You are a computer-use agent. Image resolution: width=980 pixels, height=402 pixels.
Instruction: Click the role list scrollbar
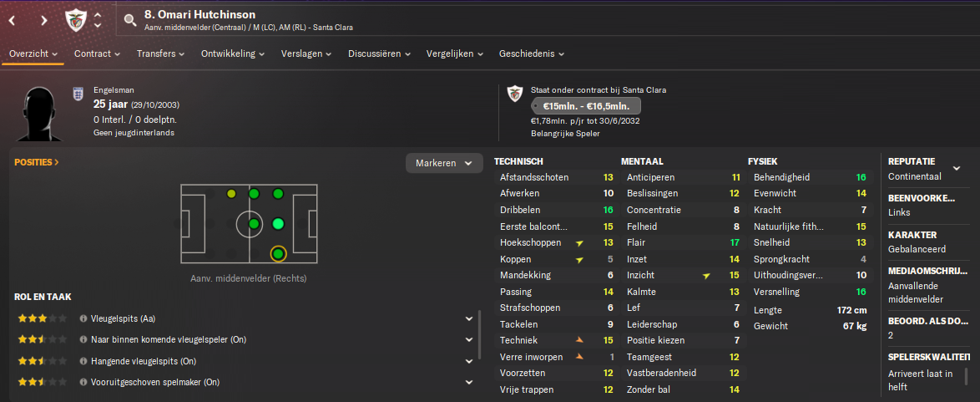click(479, 335)
